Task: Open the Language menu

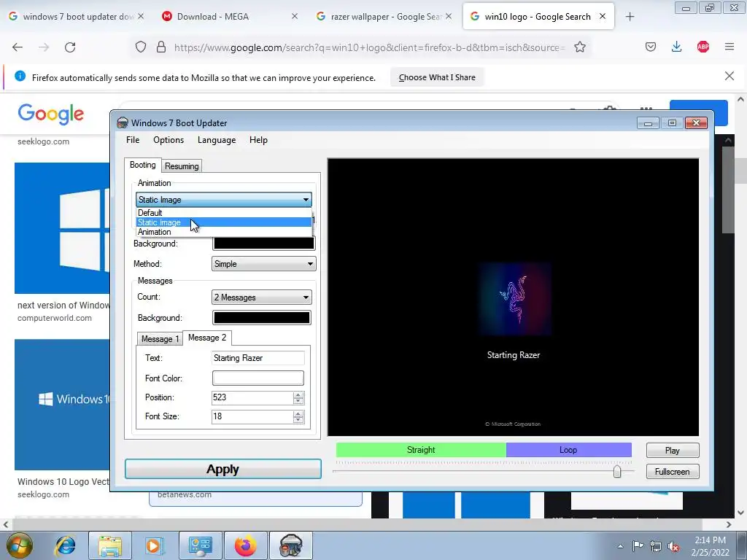Action: 216,140
